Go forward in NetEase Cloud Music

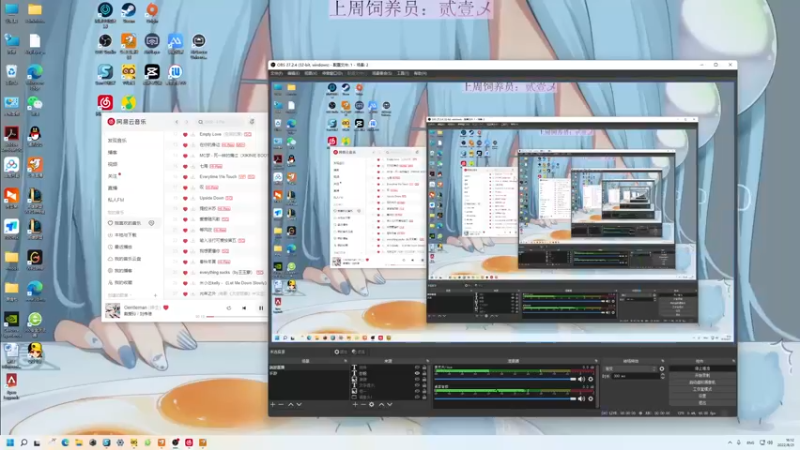[186, 122]
